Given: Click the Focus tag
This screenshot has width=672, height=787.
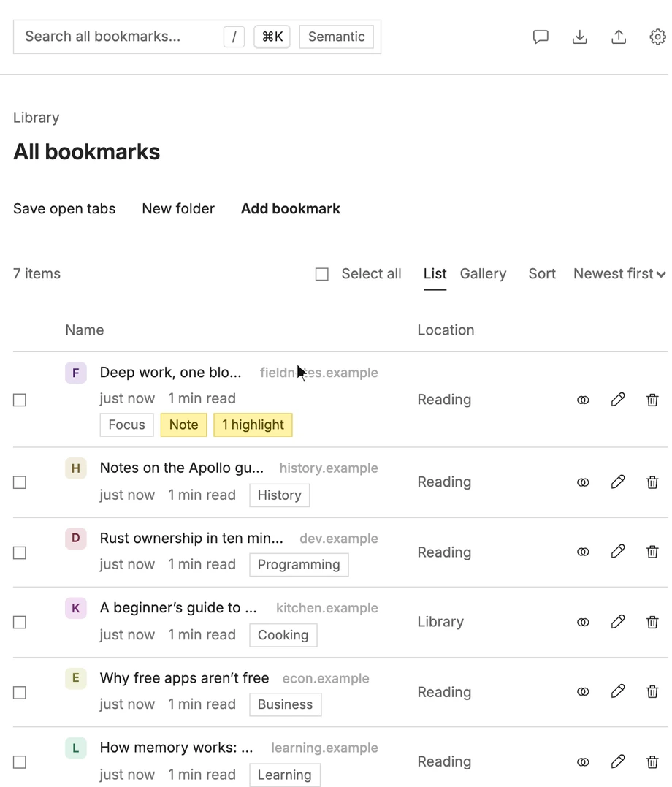Looking at the screenshot, I should [126, 425].
